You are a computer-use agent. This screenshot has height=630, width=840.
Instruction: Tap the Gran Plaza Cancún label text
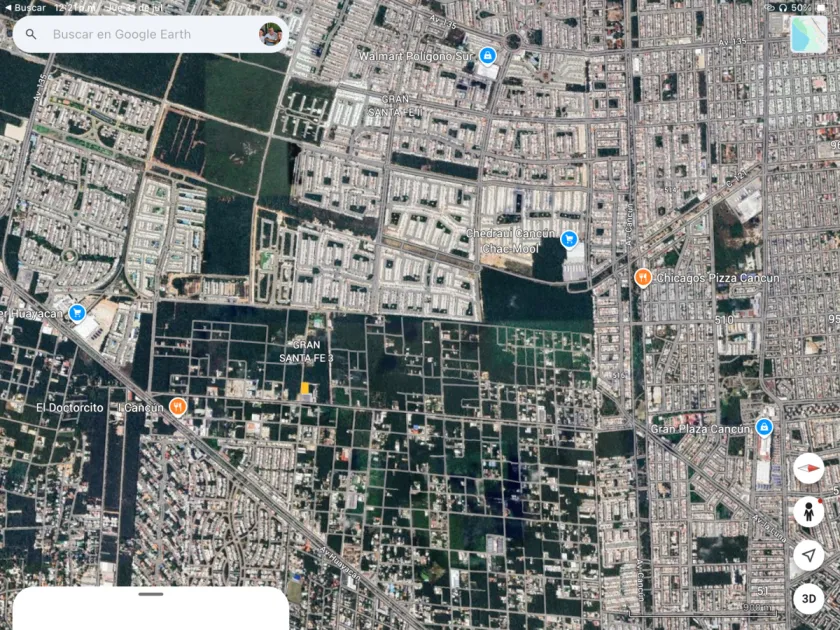point(700,429)
